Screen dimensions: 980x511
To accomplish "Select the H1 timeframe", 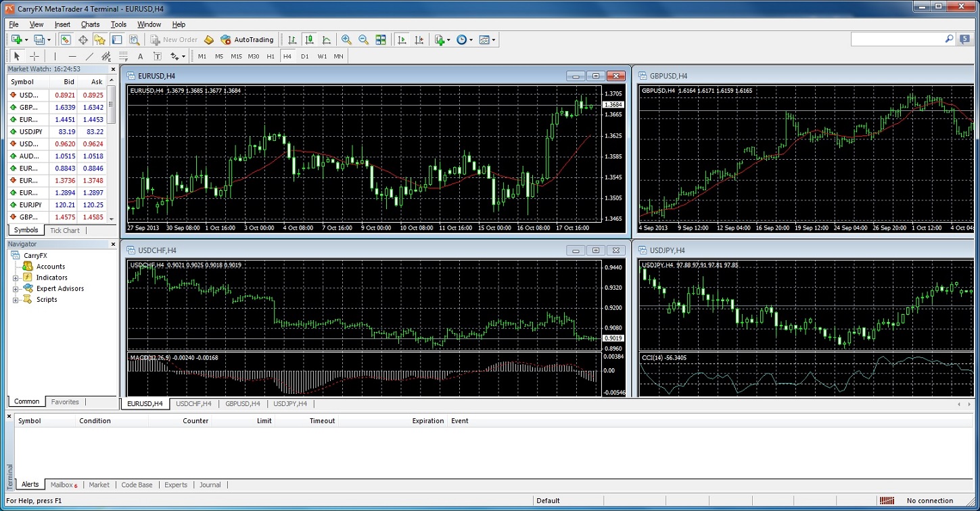I will [x=271, y=56].
